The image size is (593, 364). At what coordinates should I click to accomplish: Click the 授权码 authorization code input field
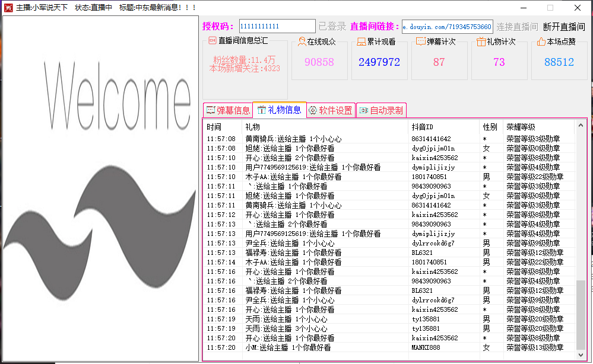(277, 26)
